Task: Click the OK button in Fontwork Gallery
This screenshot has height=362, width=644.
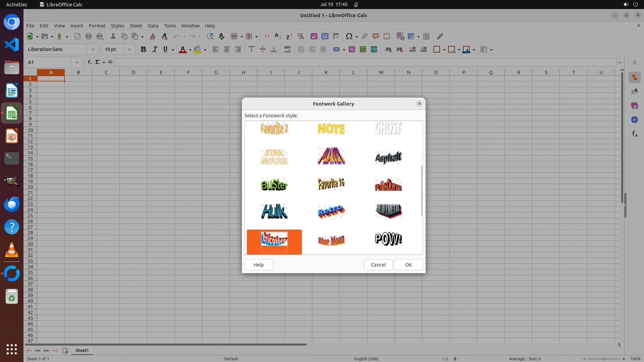Action: [x=408, y=265]
